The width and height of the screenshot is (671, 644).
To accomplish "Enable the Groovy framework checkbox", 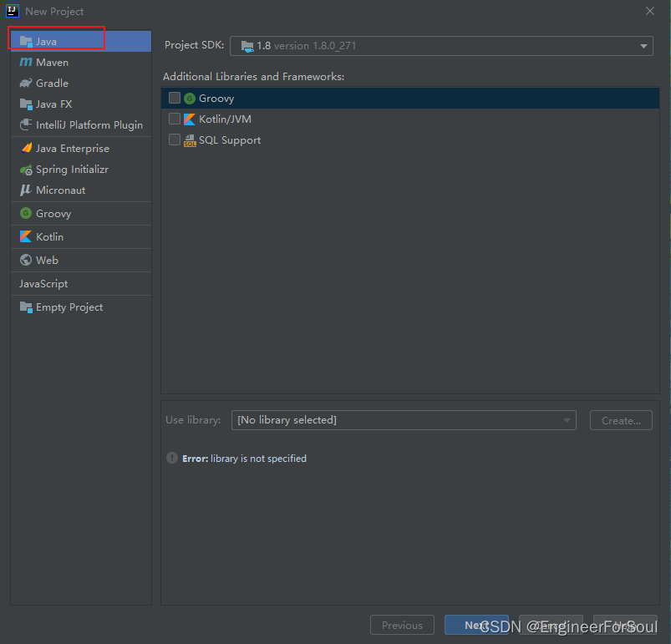I will [x=175, y=98].
